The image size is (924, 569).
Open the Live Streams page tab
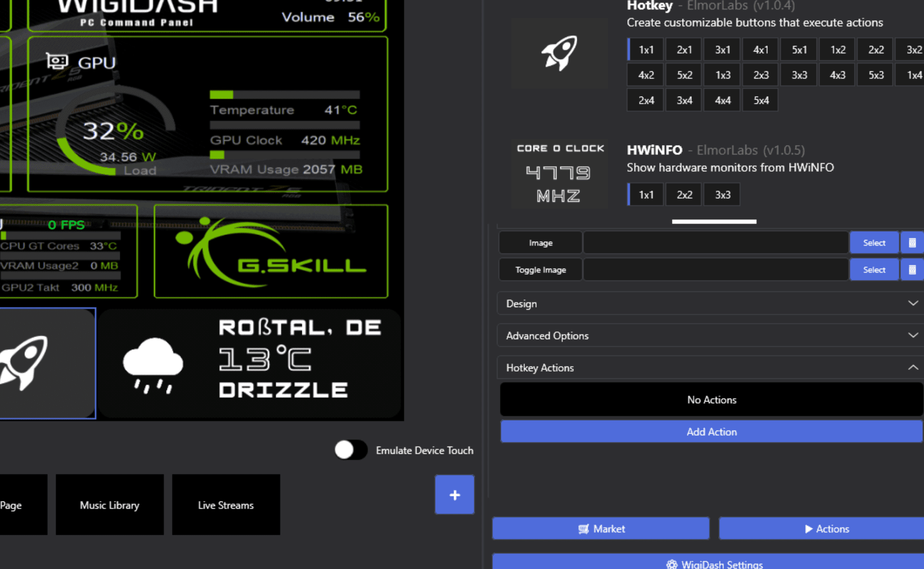click(226, 505)
